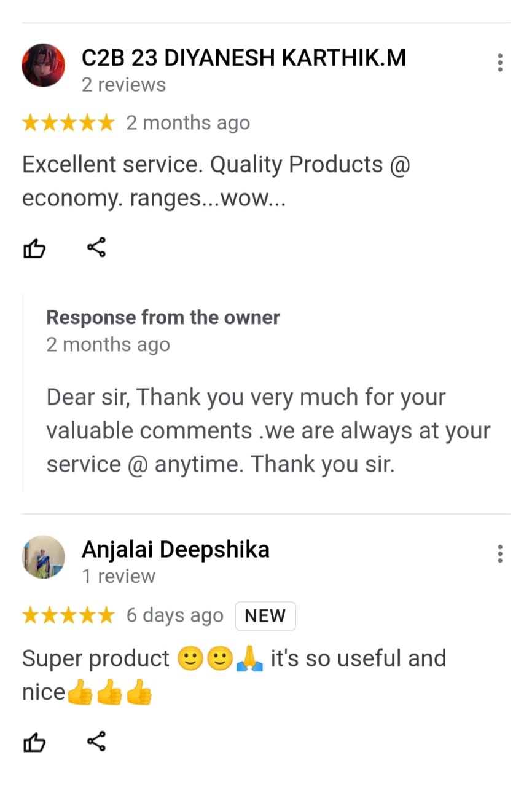The height and width of the screenshot is (787, 532).
Task: Tap the 'Excellent service. Quality Products' review text
Action: 216,181
